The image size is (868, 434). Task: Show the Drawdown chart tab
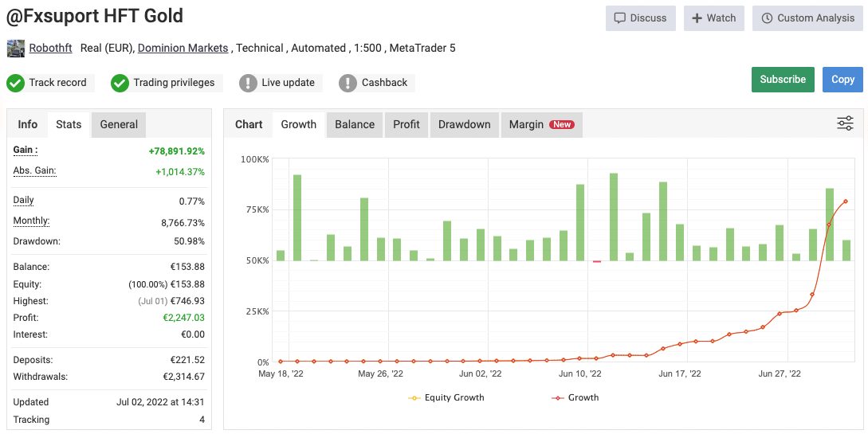pyautogui.click(x=464, y=124)
